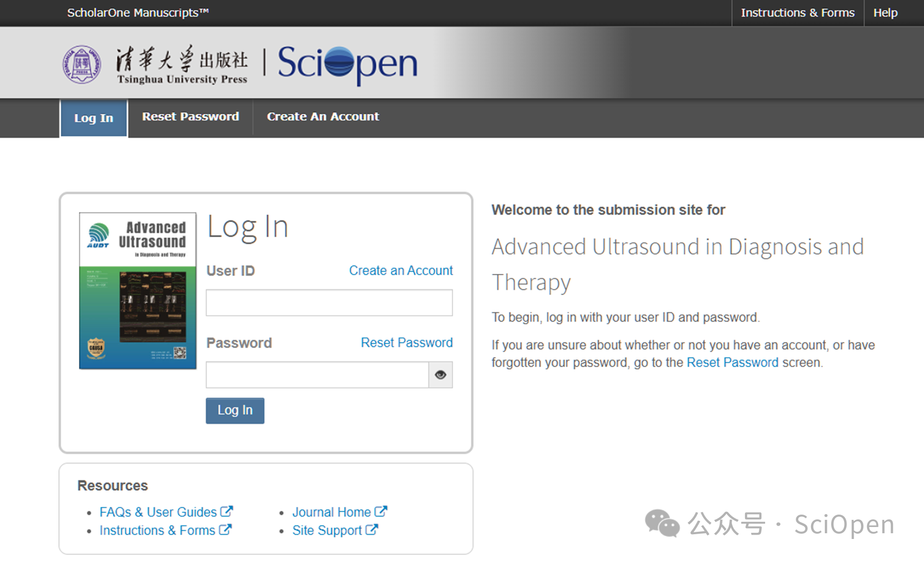Click the blue Log In button
This screenshot has height=561, width=924.
pos(235,411)
